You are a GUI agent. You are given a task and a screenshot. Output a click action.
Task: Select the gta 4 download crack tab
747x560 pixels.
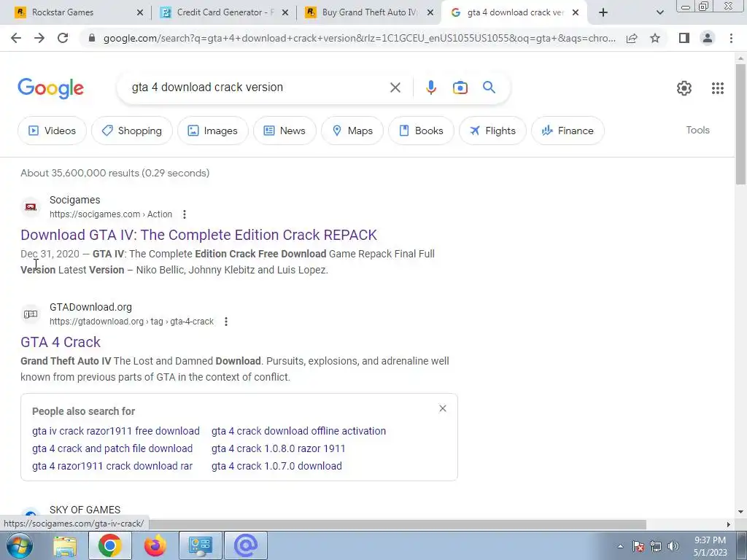(516, 12)
